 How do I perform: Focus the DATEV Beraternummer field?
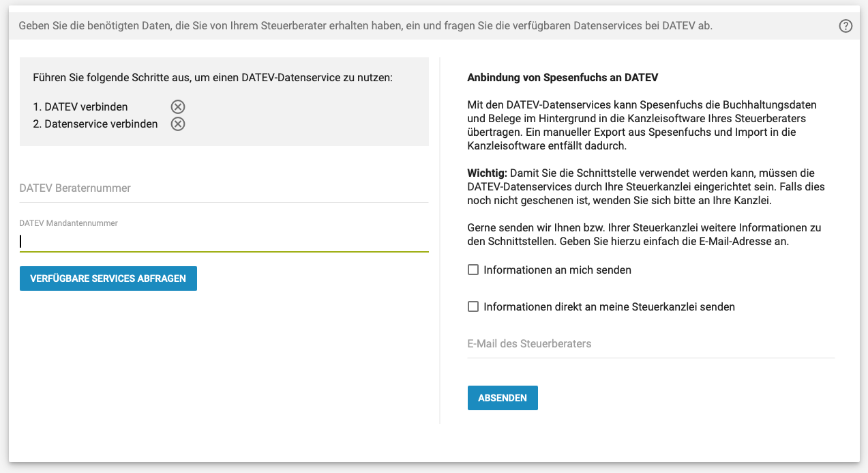click(x=224, y=188)
